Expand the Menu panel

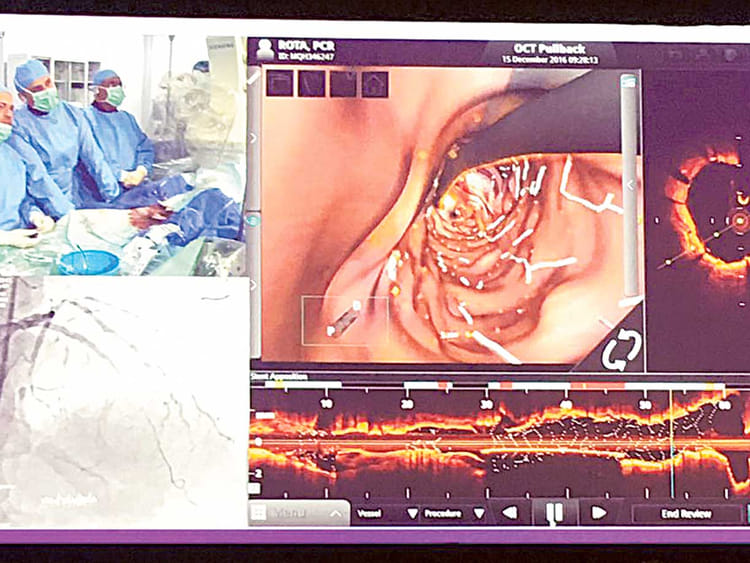(299, 513)
